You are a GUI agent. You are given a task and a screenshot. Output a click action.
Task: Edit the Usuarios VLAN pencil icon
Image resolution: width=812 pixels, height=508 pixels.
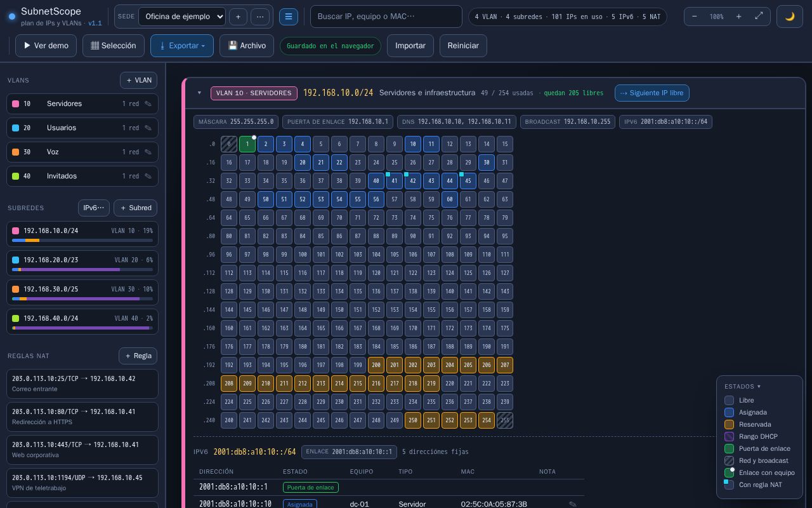coord(148,128)
